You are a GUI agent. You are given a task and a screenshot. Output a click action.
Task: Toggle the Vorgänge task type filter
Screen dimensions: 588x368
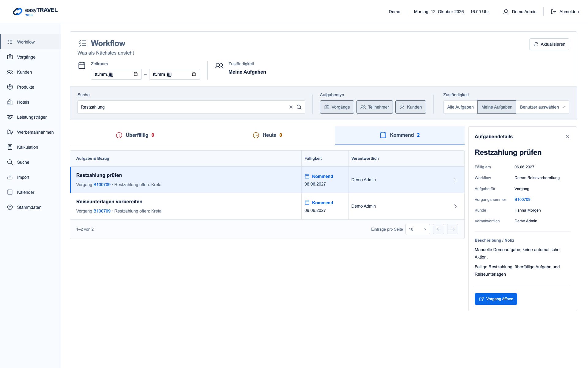[337, 107]
